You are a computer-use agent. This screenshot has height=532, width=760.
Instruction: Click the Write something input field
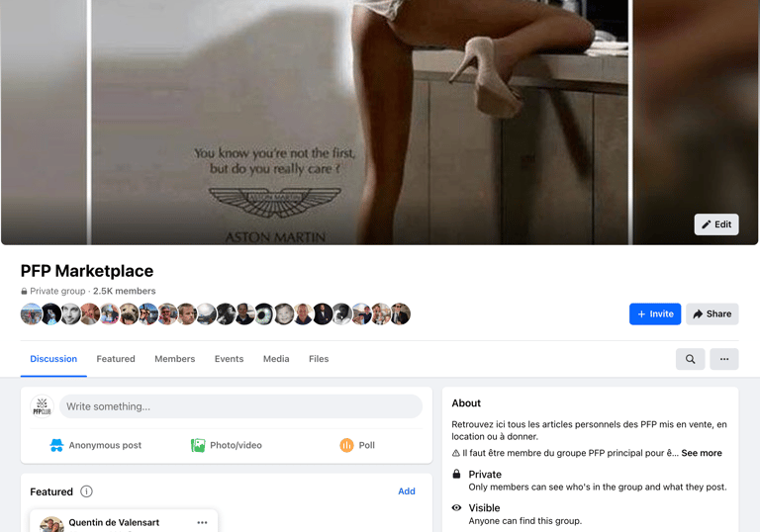pyautogui.click(x=240, y=406)
